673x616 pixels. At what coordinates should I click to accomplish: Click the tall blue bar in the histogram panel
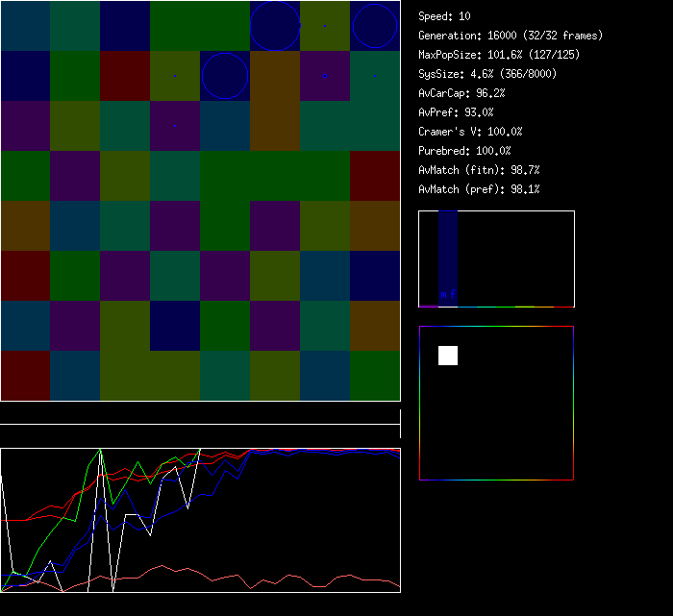pyautogui.click(x=447, y=257)
